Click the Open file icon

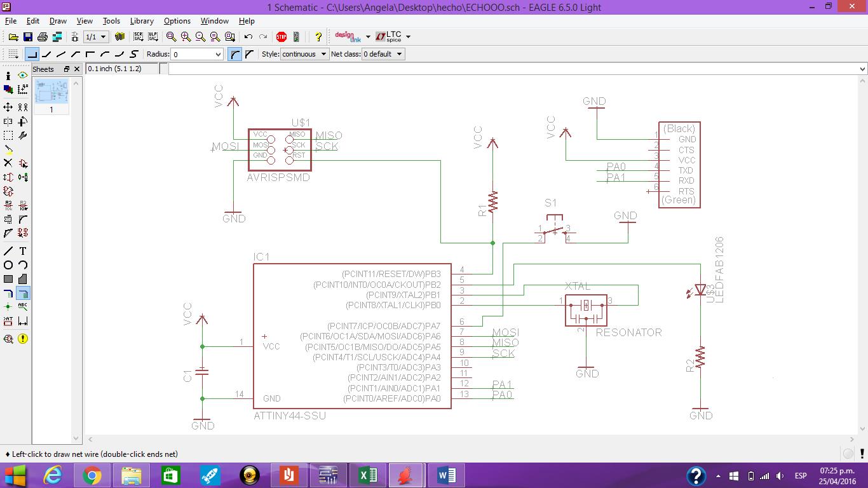pos(13,37)
